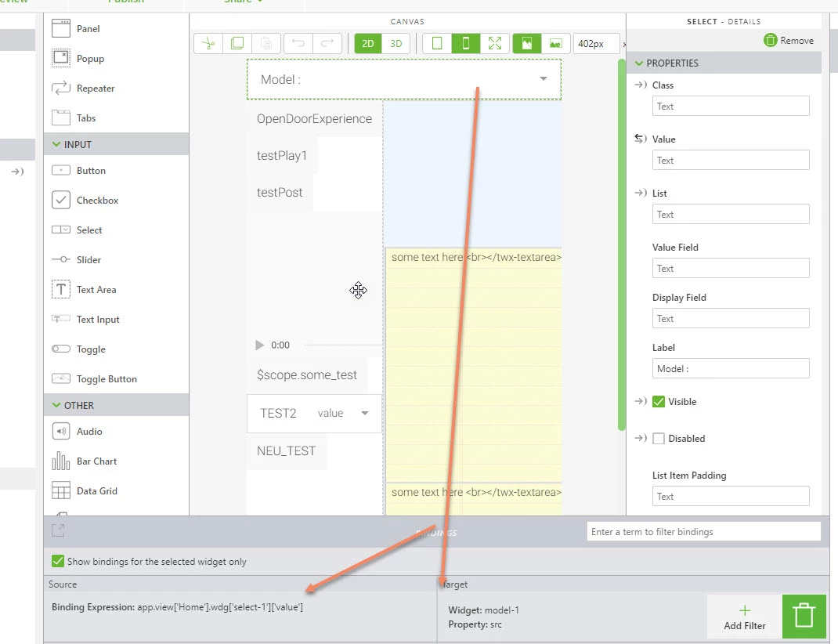Image resolution: width=838 pixels, height=644 pixels.
Task: Toggle Show bindings for selected widget only
Action: 58,561
